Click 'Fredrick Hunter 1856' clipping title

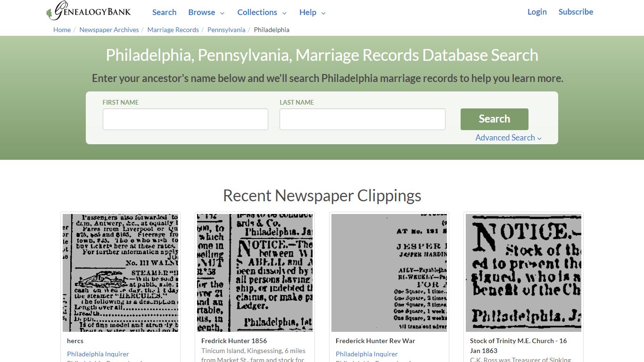234,341
